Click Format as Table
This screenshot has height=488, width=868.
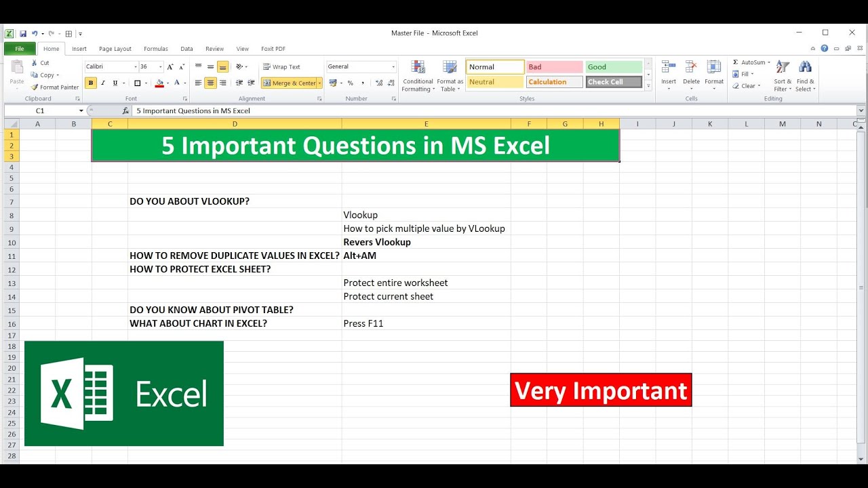(x=450, y=75)
